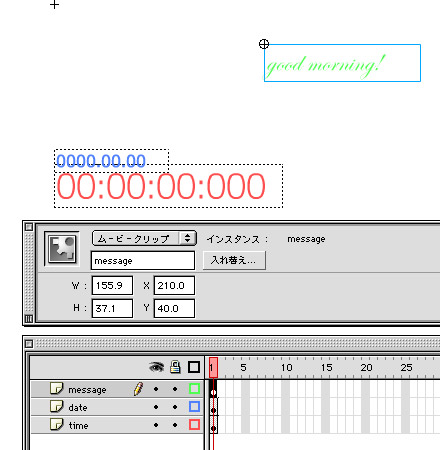Screen dimensions: 440x450
Task: Select the date layer
Action: pos(117,407)
